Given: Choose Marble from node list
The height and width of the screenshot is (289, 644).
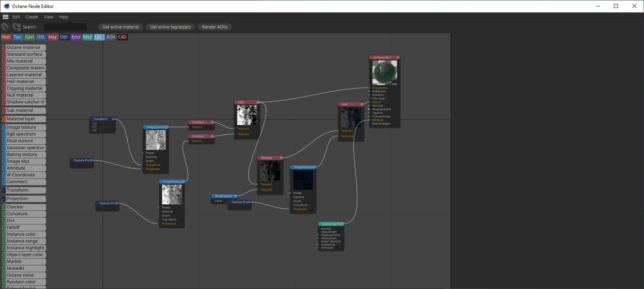Looking at the screenshot, I should coord(24,261).
